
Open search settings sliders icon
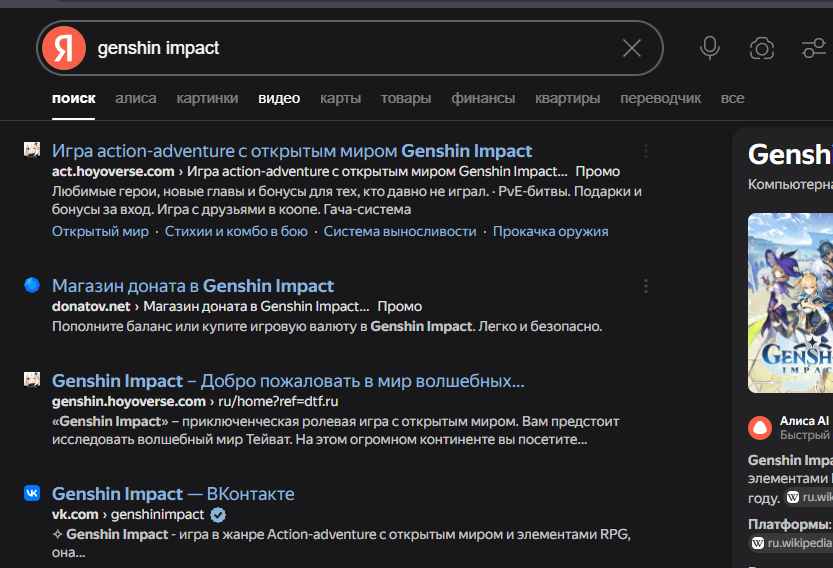(x=813, y=48)
